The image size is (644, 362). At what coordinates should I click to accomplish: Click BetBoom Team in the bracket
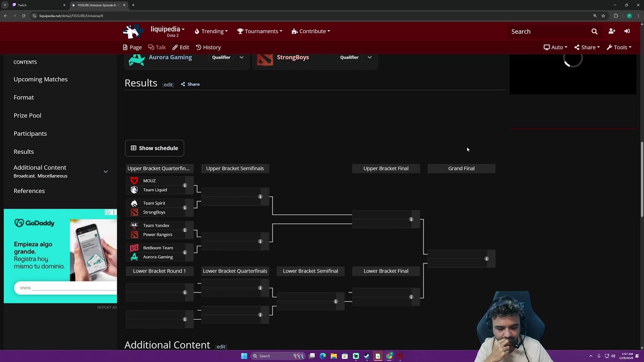(158, 248)
